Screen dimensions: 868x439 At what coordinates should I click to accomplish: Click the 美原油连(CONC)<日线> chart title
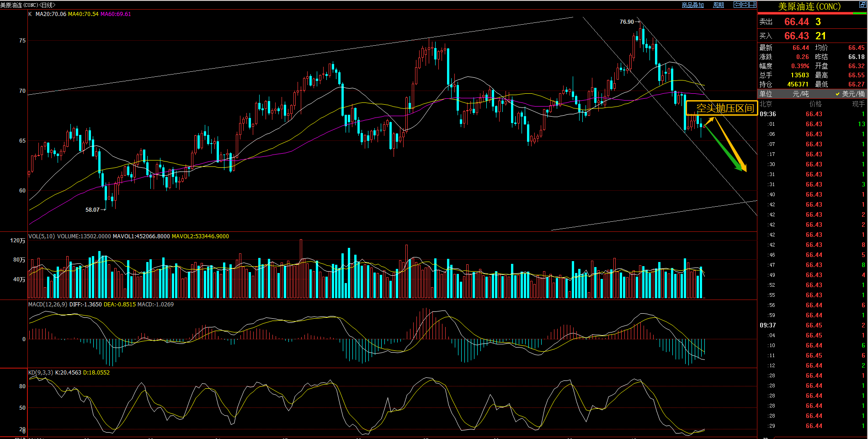pos(28,5)
